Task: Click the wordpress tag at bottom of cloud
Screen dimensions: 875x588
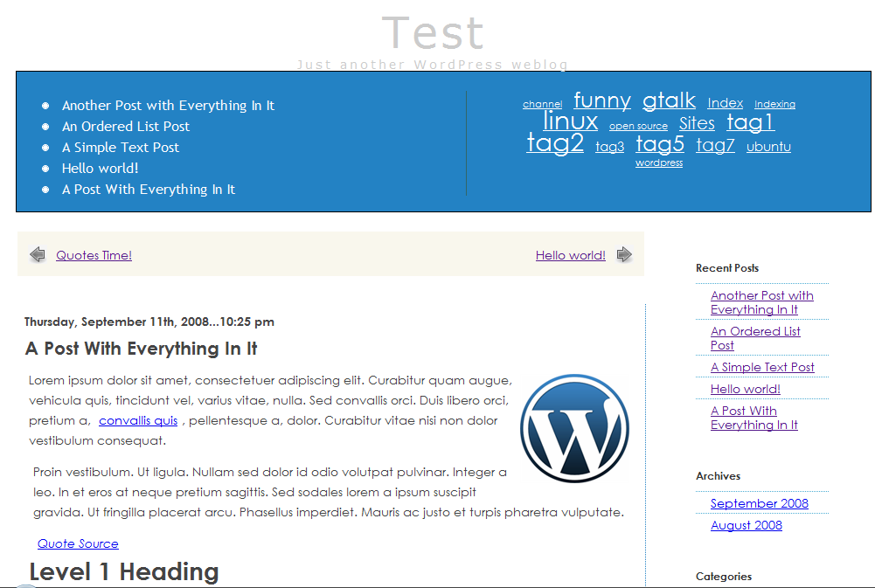Action: 658,163
